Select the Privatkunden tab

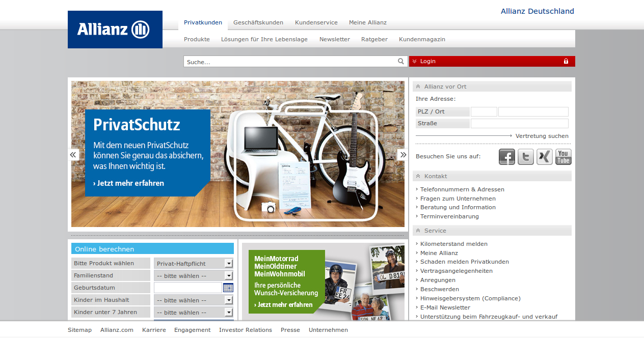click(x=203, y=22)
